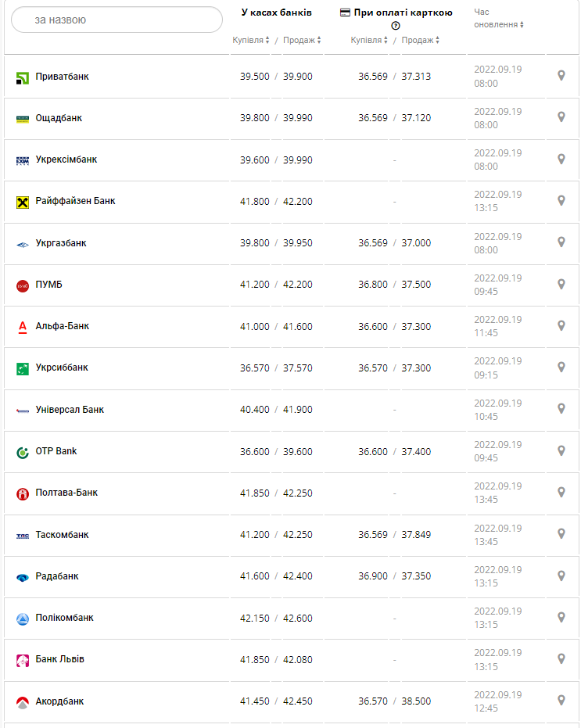Click the ПУМБ red logo icon
The image size is (581, 728).
coord(23,285)
